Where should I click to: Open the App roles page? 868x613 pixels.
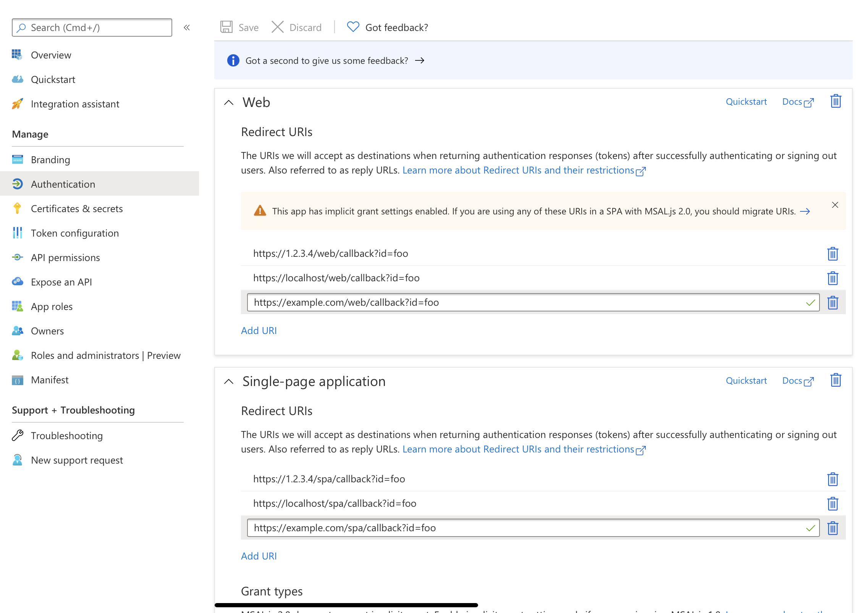pos(52,306)
